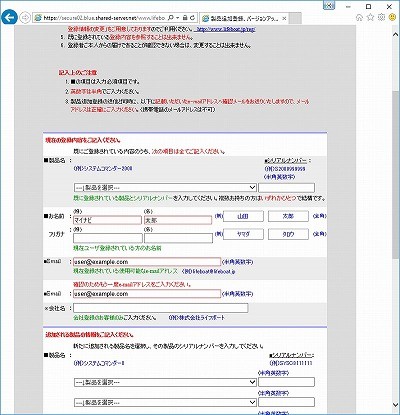This screenshot has width=400, height=415.
Task: Click the search magnifier in address bar
Action: pyautogui.click(x=170, y=18)
